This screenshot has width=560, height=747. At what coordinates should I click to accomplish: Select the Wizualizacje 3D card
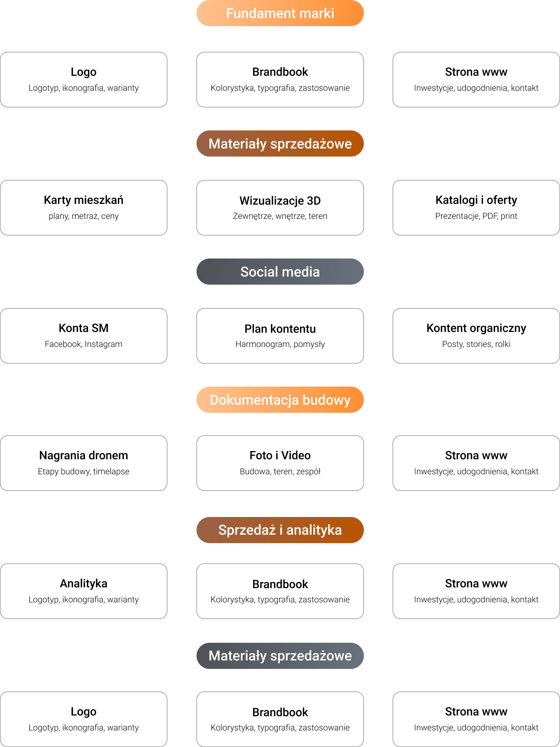click(280, 208)
